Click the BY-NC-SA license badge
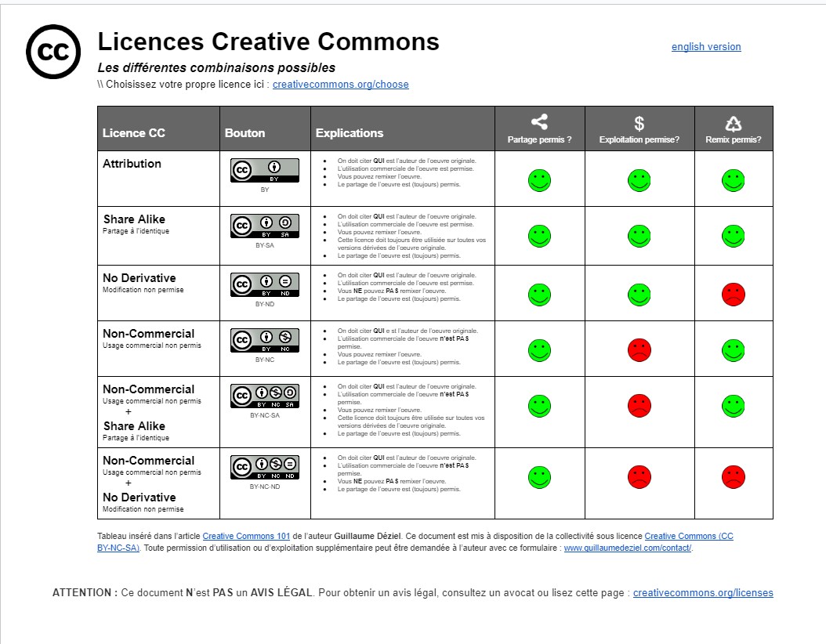The height and width of the screenshot is (644, 826). (x=264, y=396)
